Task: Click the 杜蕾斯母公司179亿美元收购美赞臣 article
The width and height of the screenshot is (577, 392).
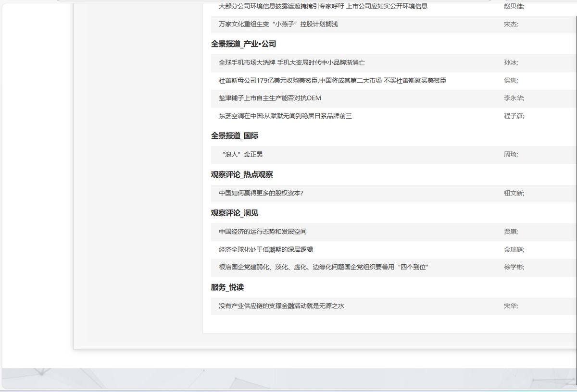Action: 332,81
